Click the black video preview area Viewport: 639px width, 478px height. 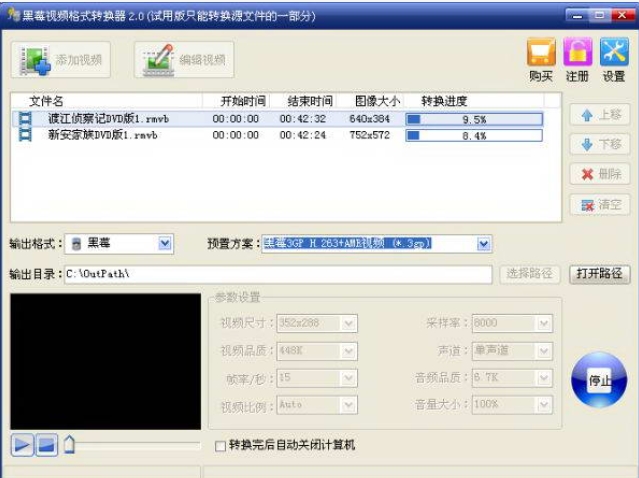(106, 361)
